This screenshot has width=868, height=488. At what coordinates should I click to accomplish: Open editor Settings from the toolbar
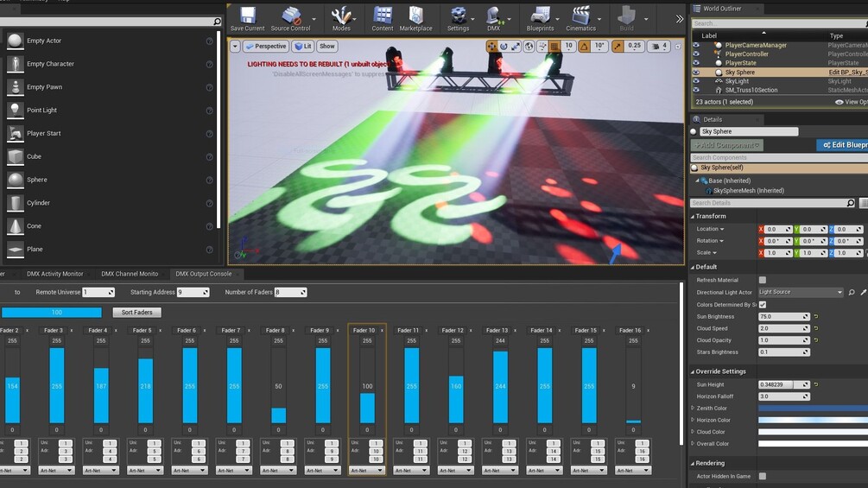click(458, 16)
